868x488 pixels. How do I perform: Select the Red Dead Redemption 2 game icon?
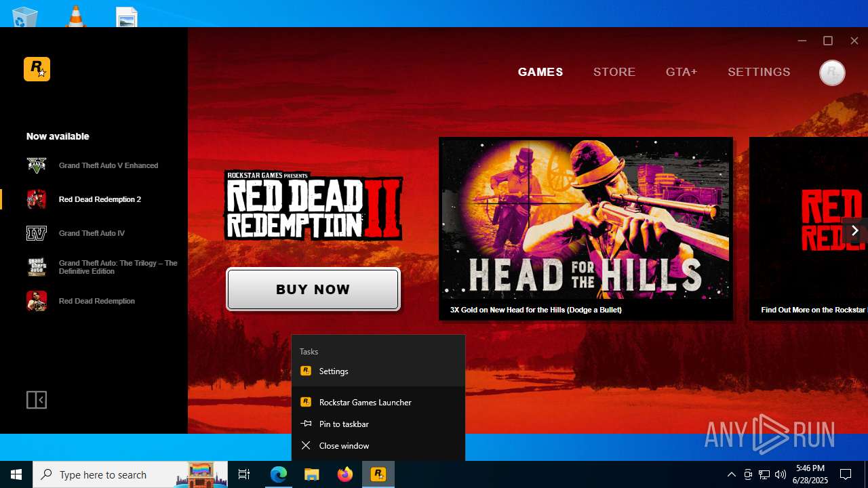tap(37, 199)
